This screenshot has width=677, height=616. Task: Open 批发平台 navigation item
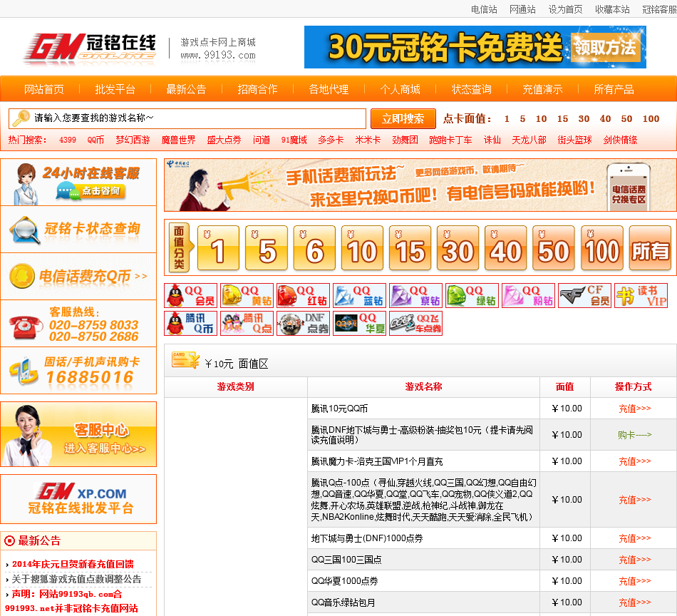(x=115, y=89)
